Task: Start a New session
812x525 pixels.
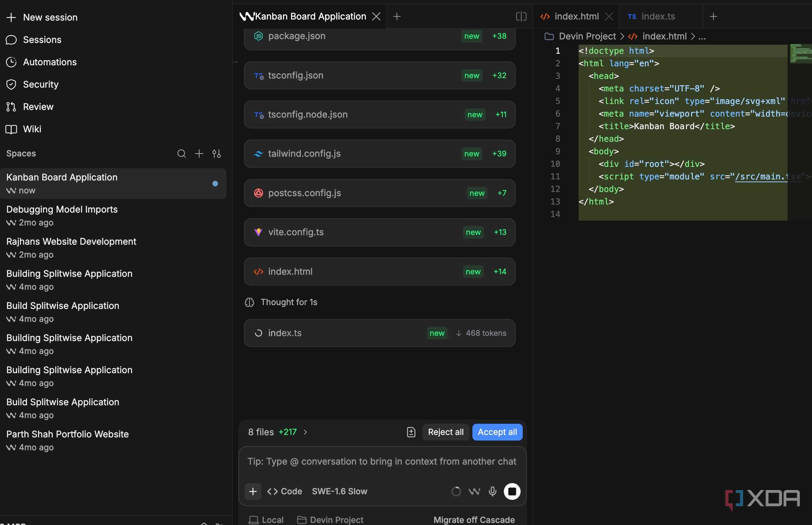Action: click(x=42, y=17)
